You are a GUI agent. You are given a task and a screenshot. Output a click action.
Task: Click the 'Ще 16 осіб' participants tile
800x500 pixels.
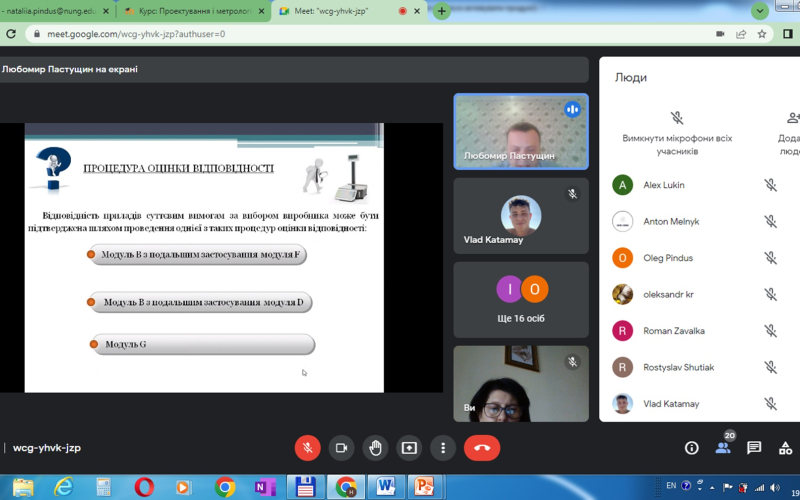tap(521, 298)
